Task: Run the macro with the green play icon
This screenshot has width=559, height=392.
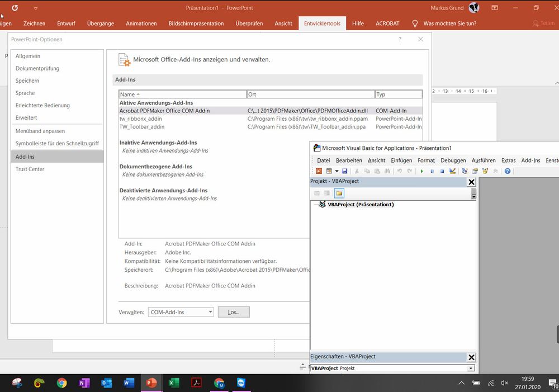Action: point(421,171)
